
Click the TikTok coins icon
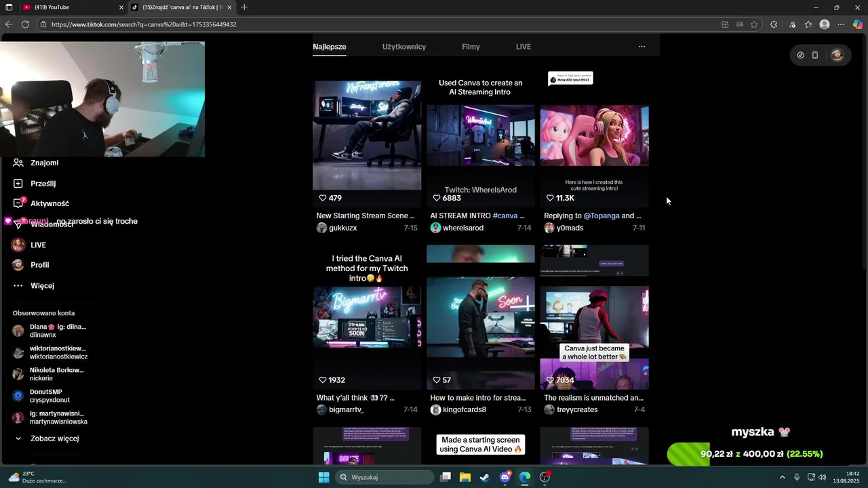(800, 55)
